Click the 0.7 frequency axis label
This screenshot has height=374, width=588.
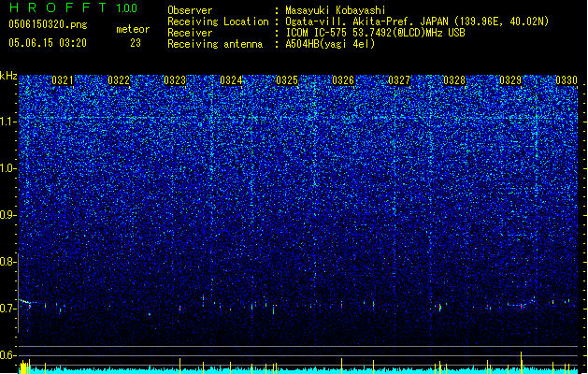(x=8, y=309)
